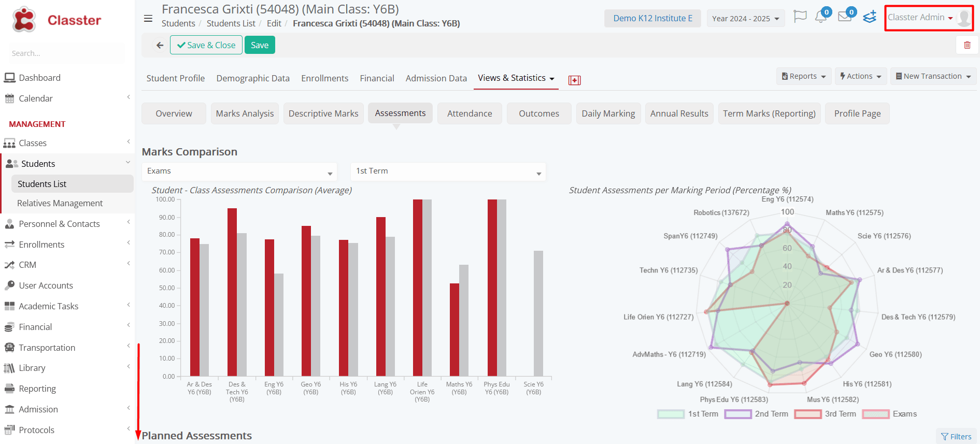Toggle Exams series in radar legend
The width and height of the screenshot is (980, 444).
click(x=889, y=414)
